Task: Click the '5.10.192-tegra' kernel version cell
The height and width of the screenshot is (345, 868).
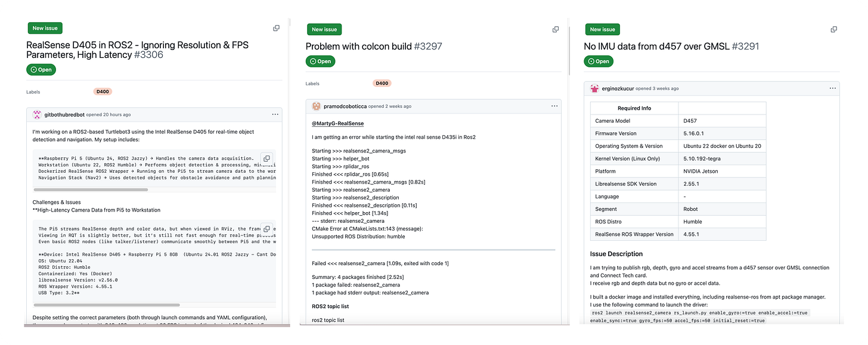Action: coord(722,158)
